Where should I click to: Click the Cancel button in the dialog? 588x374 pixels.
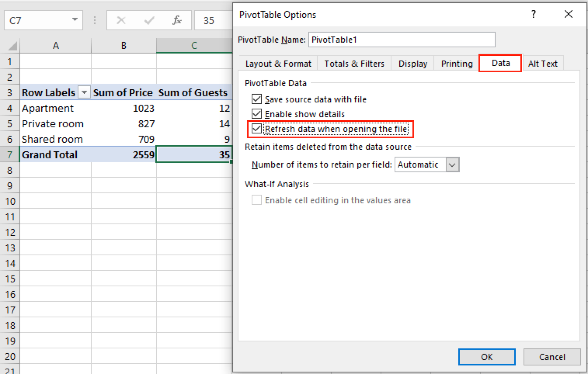click(552, 357)
